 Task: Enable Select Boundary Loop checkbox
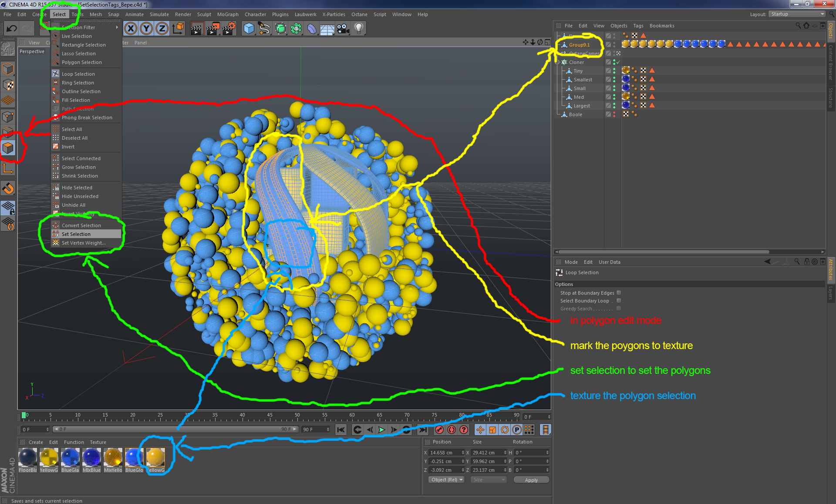coord(619,301)
